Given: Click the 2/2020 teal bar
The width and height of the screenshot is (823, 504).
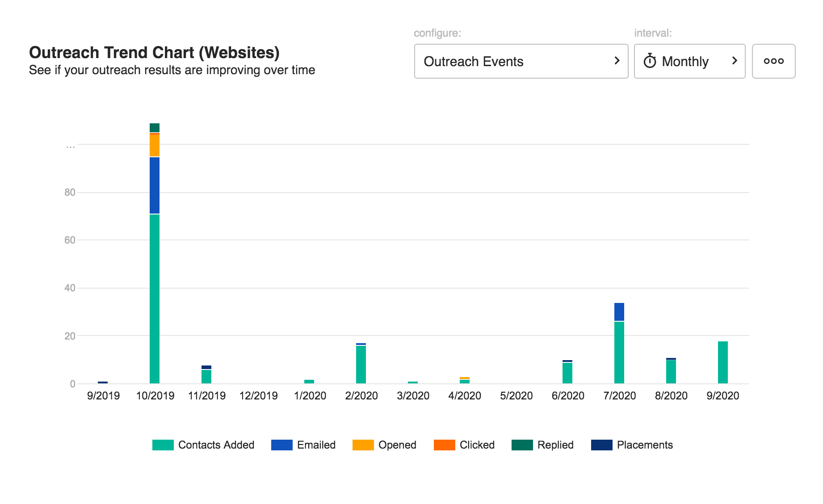Looking at the screenshot, I should [361, 365].
